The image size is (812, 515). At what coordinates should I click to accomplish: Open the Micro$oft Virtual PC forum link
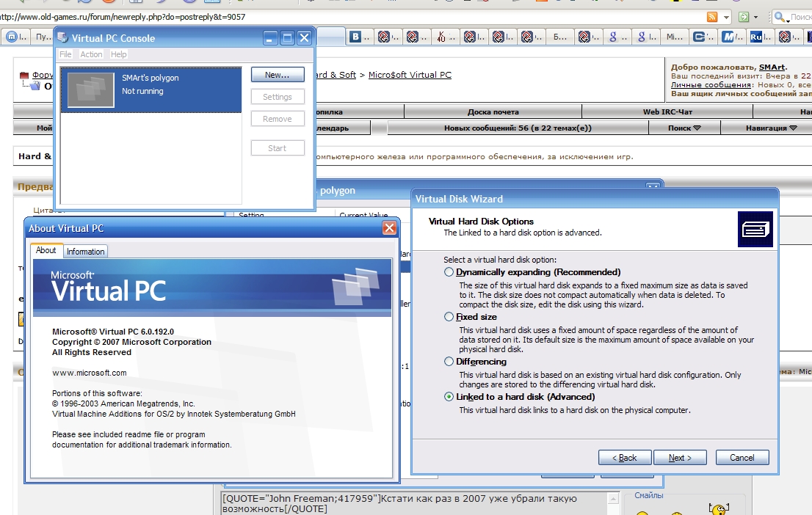(x=410, y=75)
